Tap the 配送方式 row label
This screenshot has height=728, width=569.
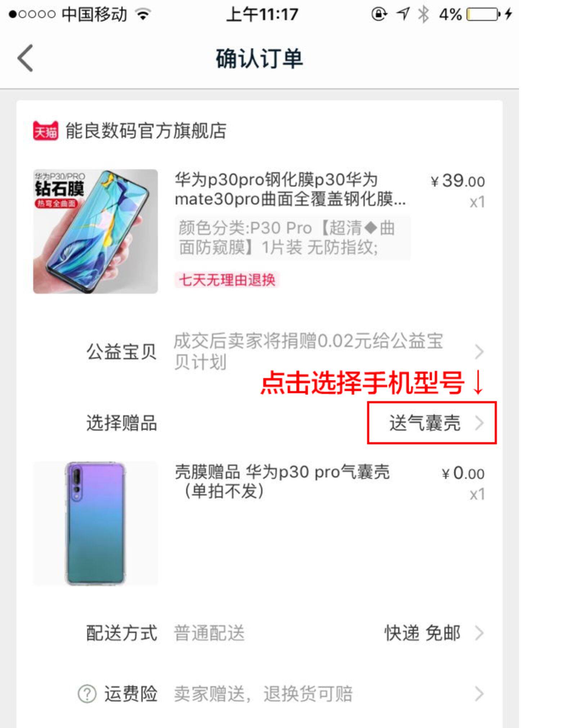point(122,633)
